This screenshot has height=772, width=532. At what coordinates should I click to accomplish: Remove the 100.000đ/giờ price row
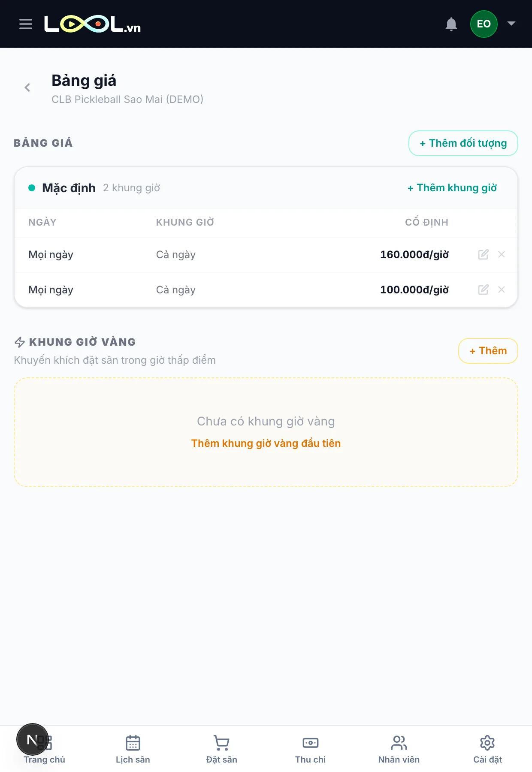502,289
